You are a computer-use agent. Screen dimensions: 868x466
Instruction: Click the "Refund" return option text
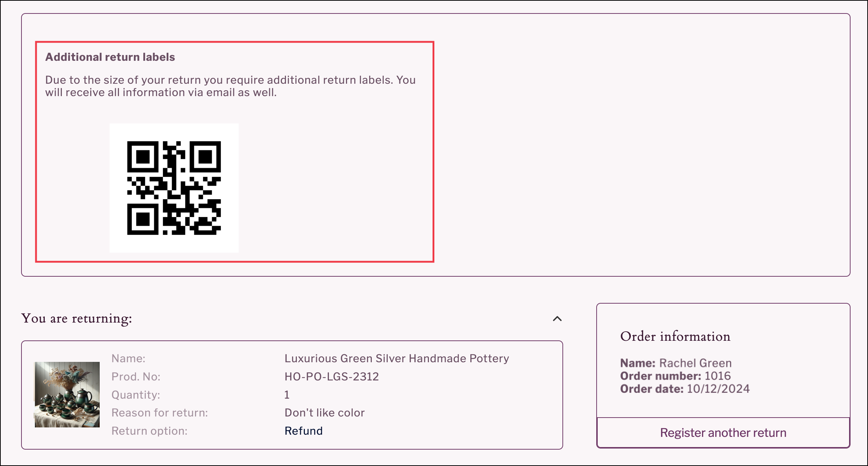point(303,431)
